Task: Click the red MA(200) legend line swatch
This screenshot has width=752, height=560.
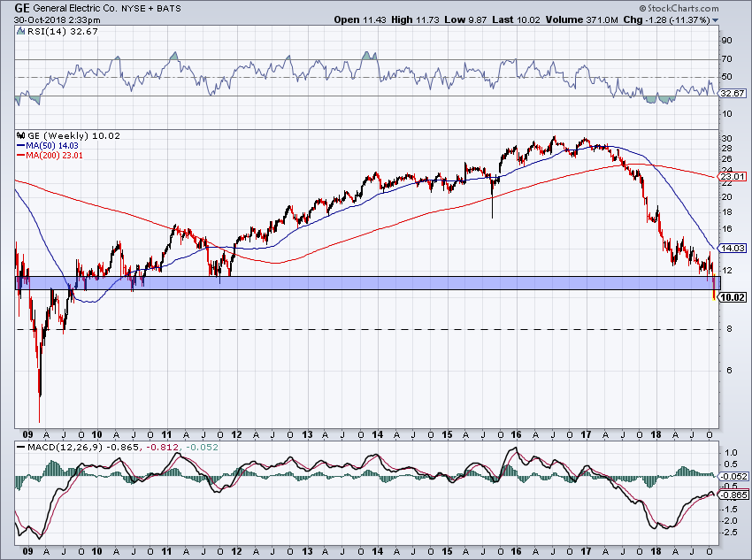Action: click(x=20, y=156)
